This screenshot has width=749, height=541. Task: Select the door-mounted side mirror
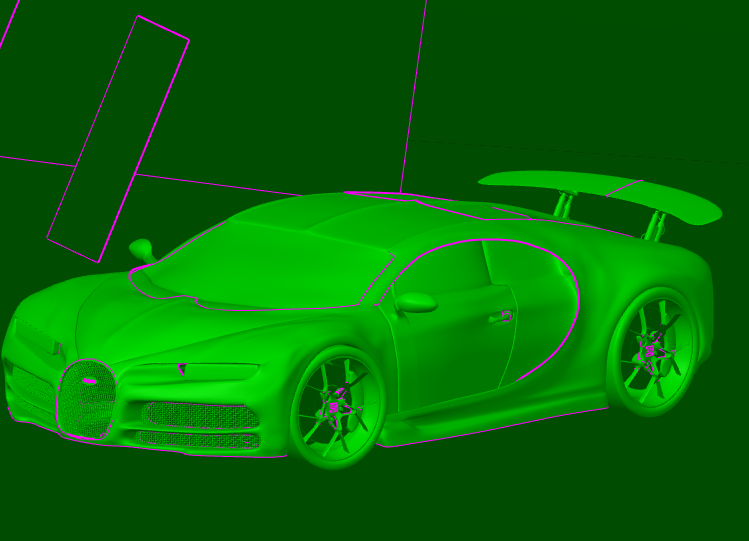pyautogui.click(x=416, y=303)
